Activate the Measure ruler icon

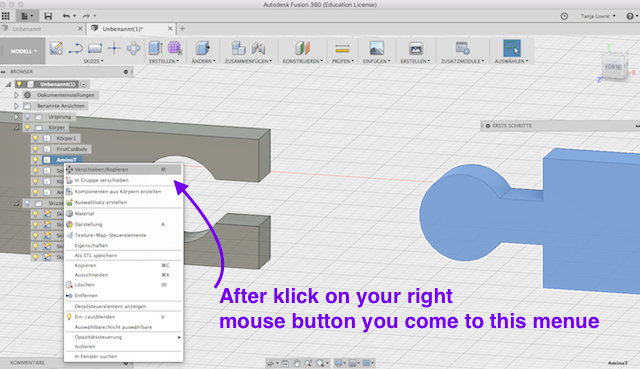click(342, 49)
